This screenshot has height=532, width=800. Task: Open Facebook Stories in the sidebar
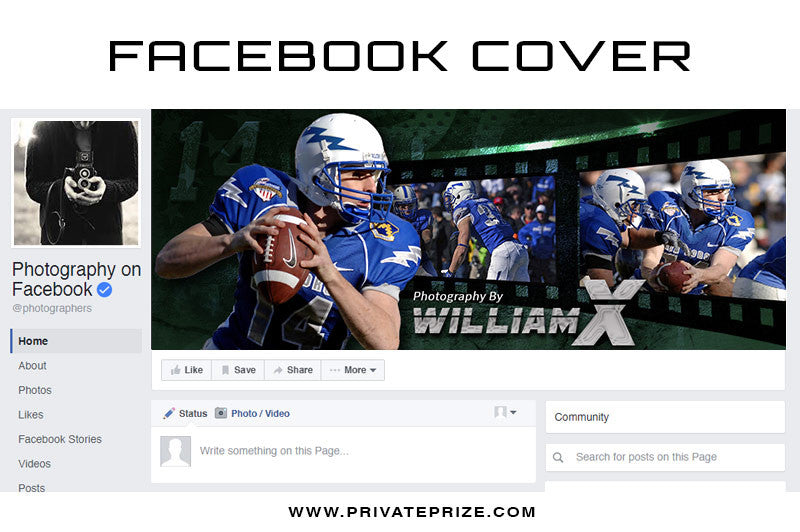[60, 439]
